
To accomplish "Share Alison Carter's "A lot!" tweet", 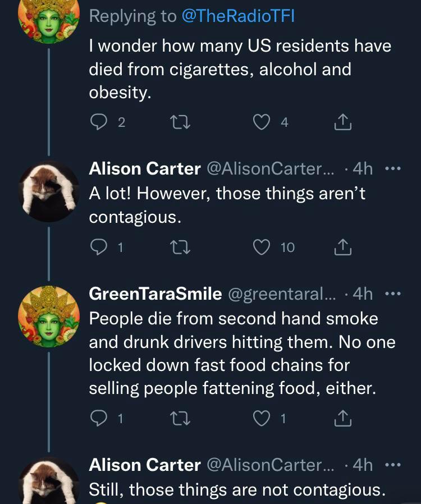I will coord(342,246).
